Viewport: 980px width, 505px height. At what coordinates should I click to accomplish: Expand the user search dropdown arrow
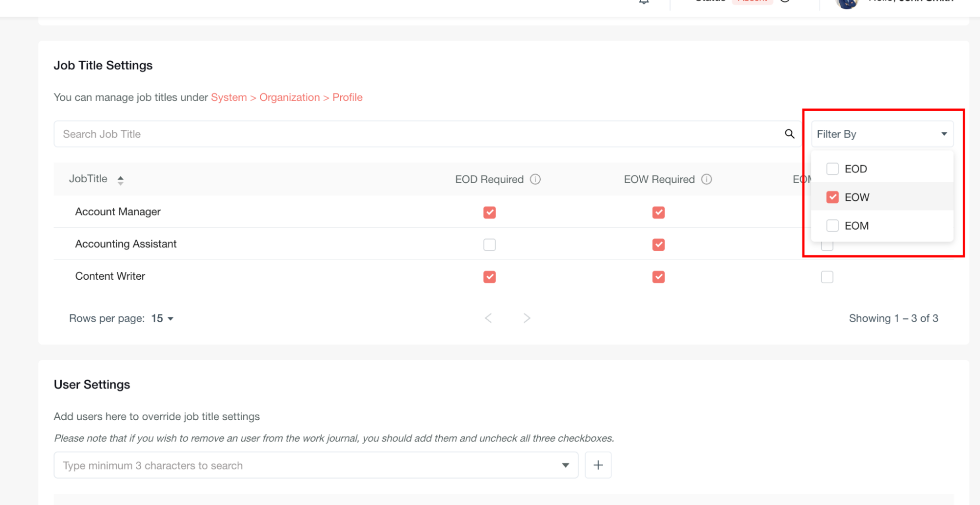(x=565, y=465)
